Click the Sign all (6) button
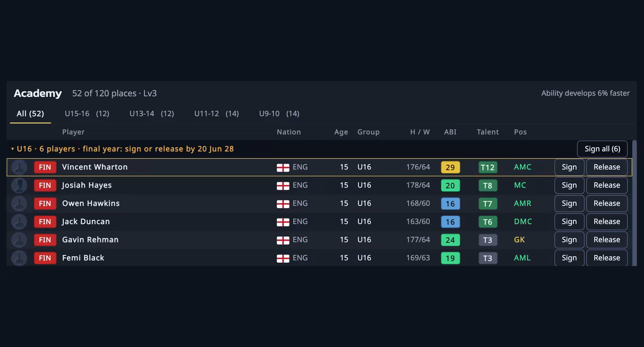Screen dimensions: 644x347 click(602, 149)
